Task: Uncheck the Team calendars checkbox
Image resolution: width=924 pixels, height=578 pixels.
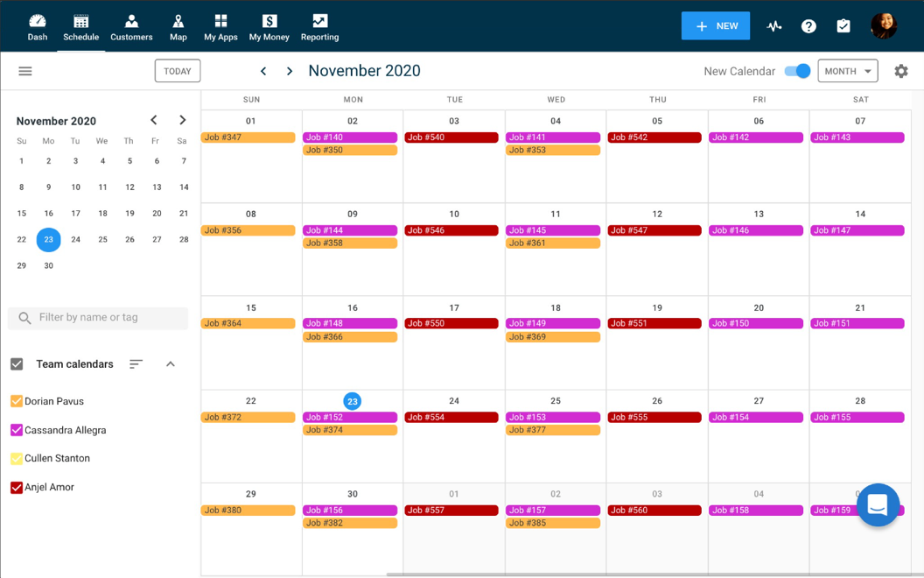Action: 15,364
